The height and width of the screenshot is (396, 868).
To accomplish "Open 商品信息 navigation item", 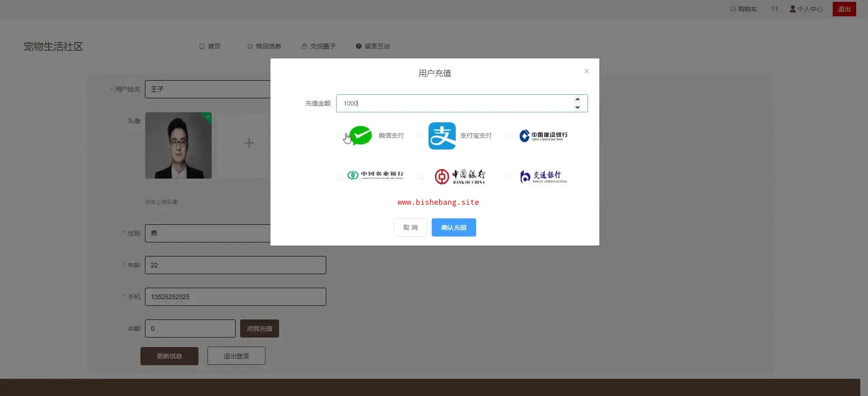I will coord(264,46).
